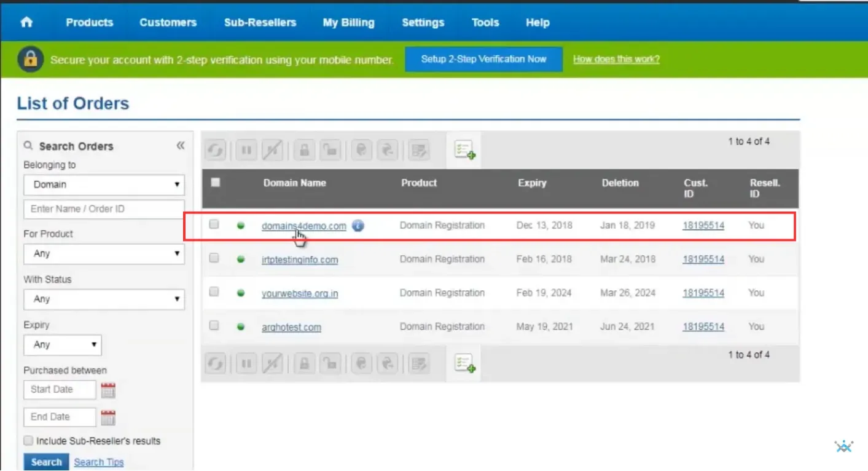Select the checkbox for arghotest.com
This screenshot has width=868, height=471.
(x=214, y=325)
